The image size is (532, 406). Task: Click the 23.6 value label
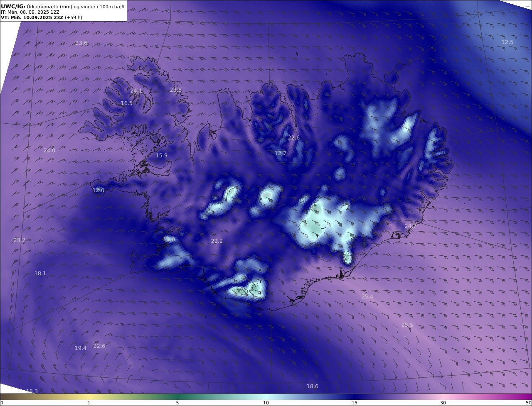(81, 43)
